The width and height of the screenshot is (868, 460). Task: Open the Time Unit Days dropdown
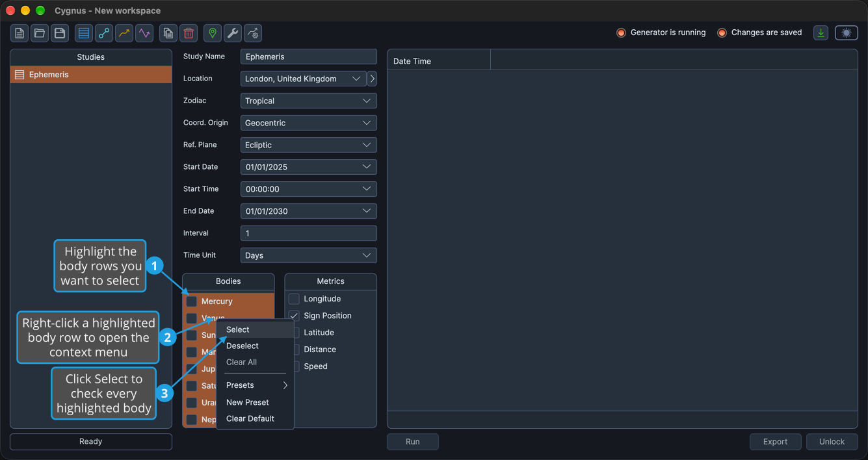coord(309,255)
